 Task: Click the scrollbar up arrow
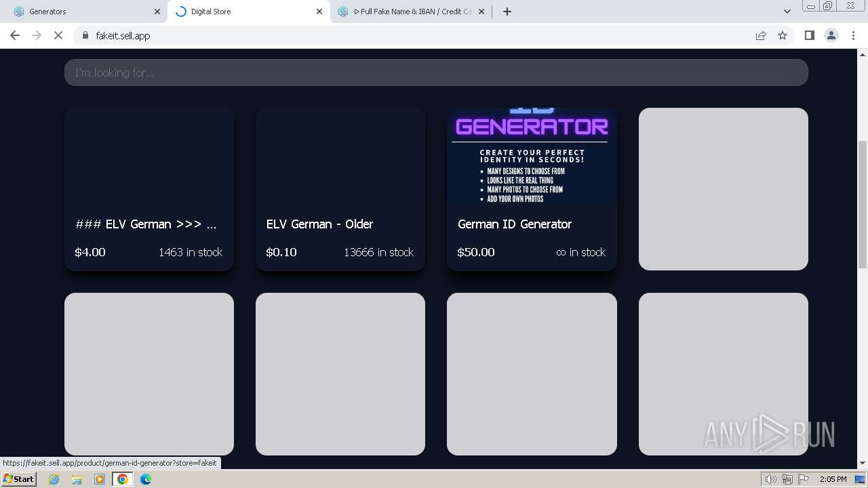tap(863, 54)
